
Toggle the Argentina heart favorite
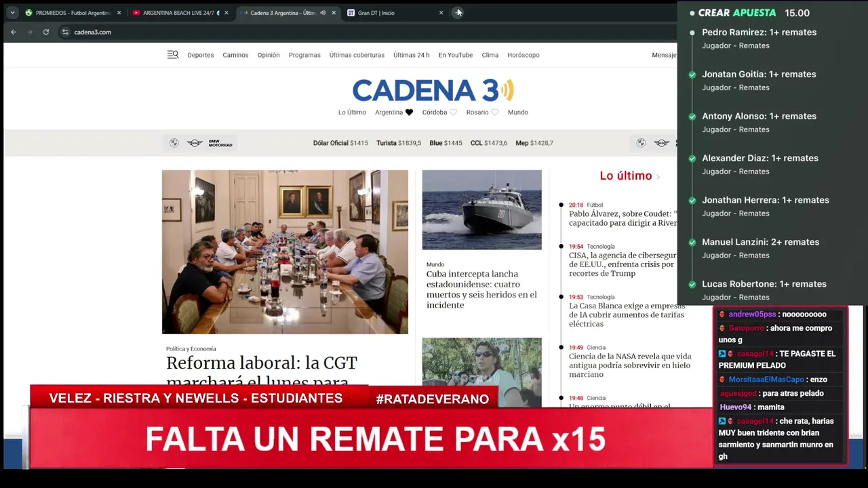(409, 113)
